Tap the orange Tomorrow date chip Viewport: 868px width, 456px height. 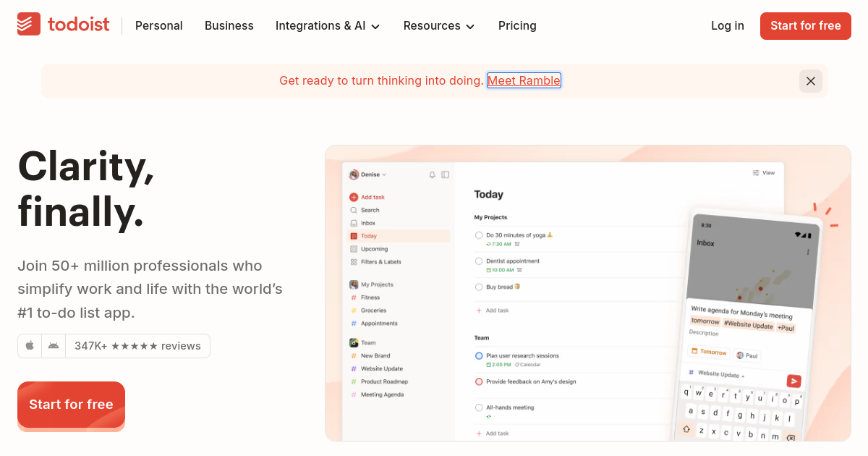pos(710,352)
